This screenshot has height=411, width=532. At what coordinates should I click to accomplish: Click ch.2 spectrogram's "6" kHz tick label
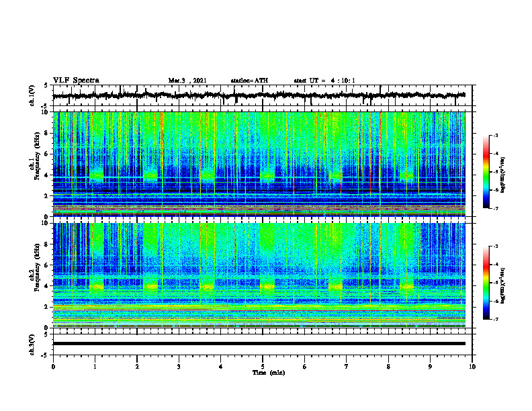(x=46, y=265)
